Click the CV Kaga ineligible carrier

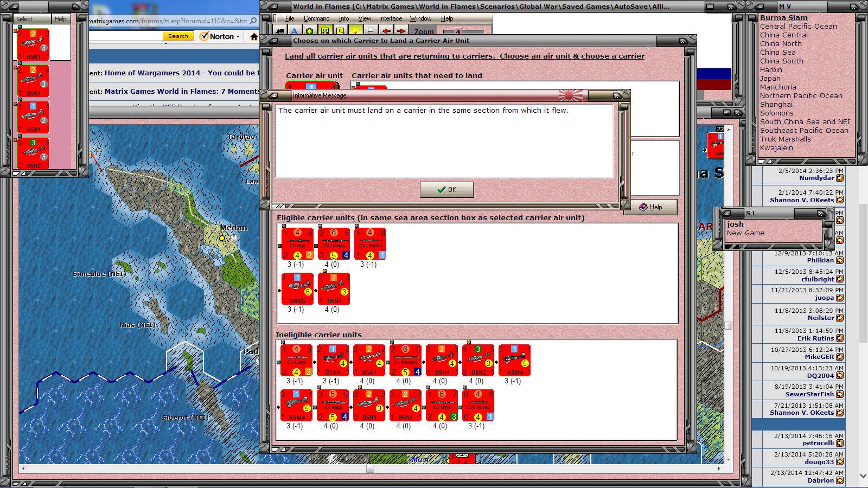[333, 406]
